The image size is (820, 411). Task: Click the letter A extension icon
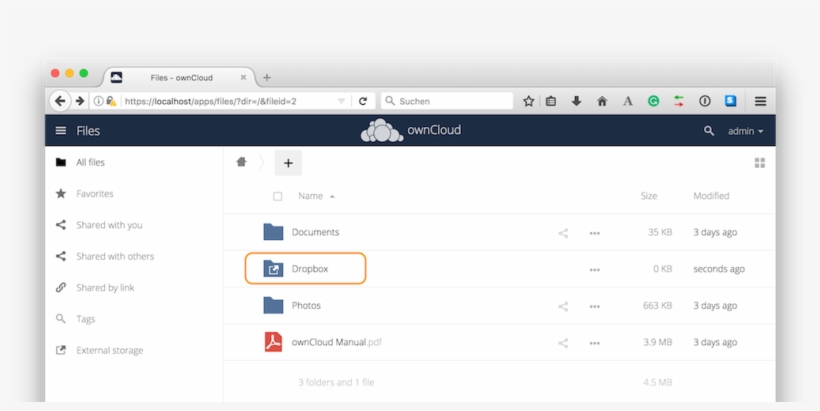[628, 101]
